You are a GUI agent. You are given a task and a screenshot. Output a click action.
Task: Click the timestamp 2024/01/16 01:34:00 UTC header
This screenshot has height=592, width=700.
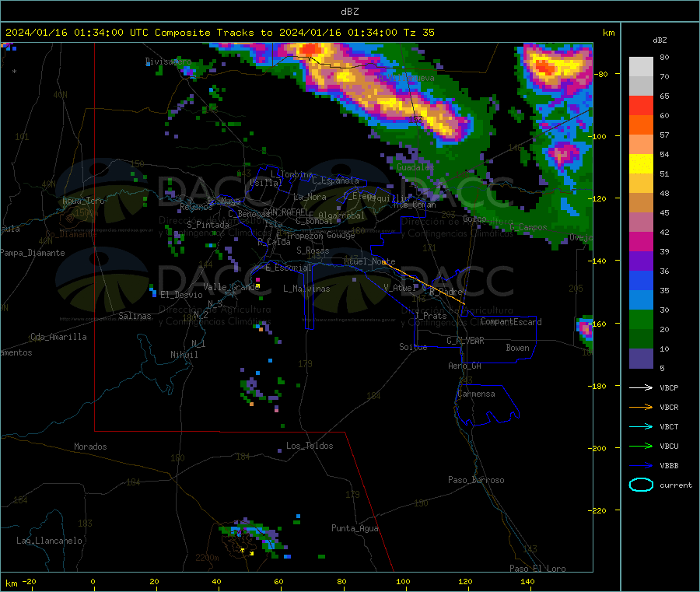tap(77, 33)
